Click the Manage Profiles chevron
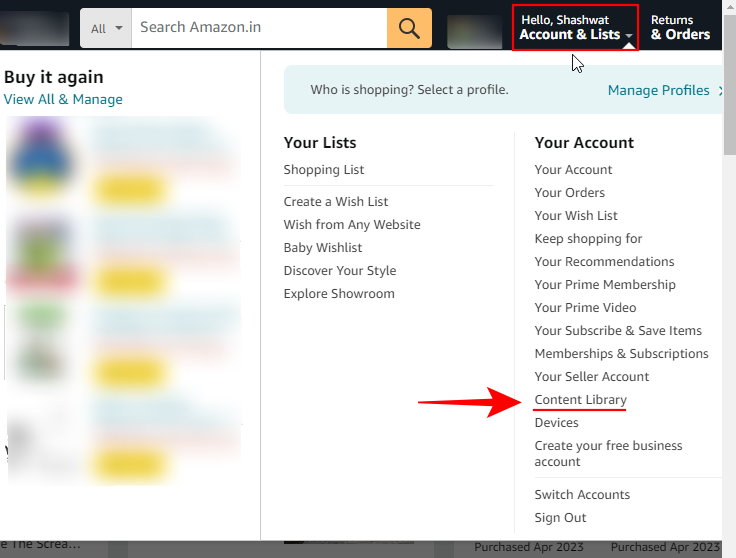Image resolution: width=736 pixels, height=558 pixels. [x=721, y=90]
